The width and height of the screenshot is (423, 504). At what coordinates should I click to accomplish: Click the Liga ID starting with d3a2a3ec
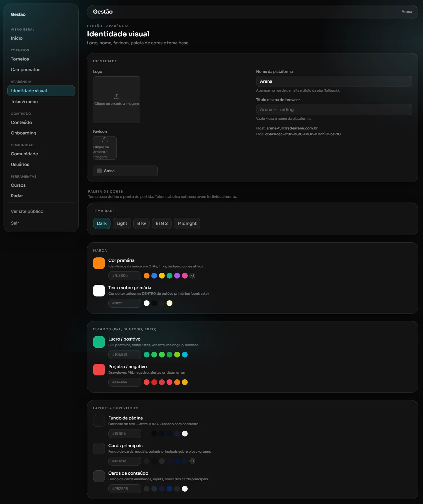tap(303, 134)
